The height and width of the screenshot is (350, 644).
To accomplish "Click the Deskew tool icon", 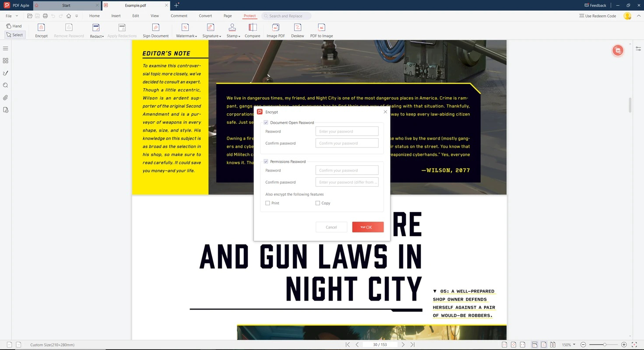I will [297, 28].
